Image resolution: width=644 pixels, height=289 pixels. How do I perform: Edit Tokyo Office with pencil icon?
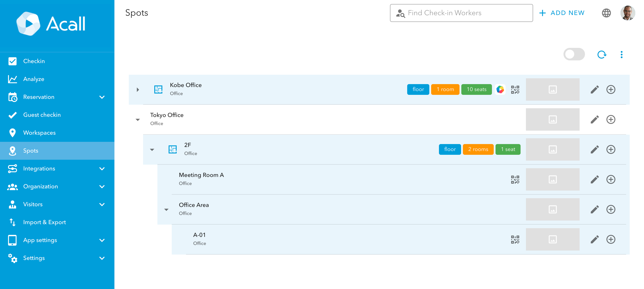coord(595,119)
